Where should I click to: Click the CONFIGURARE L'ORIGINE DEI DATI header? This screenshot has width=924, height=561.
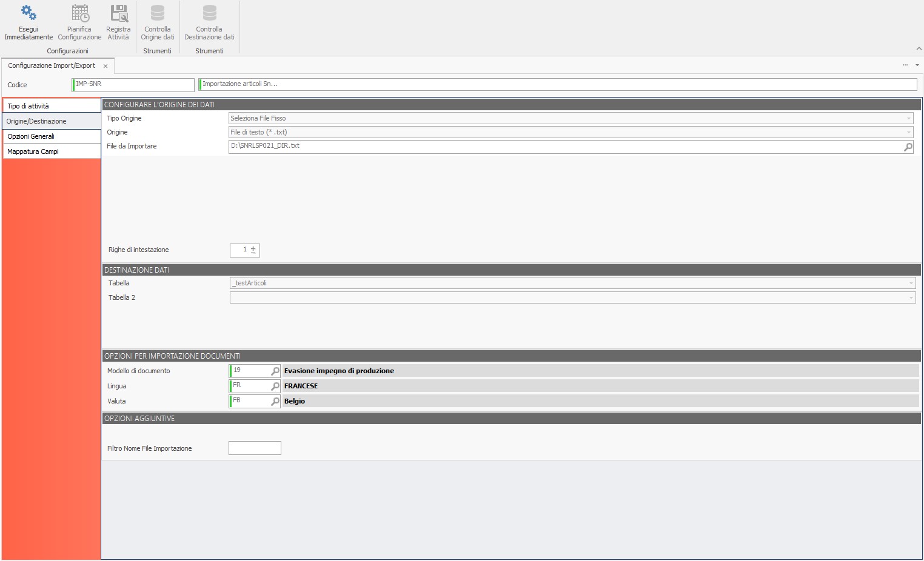pyautogui.click(x=512, y=105)
